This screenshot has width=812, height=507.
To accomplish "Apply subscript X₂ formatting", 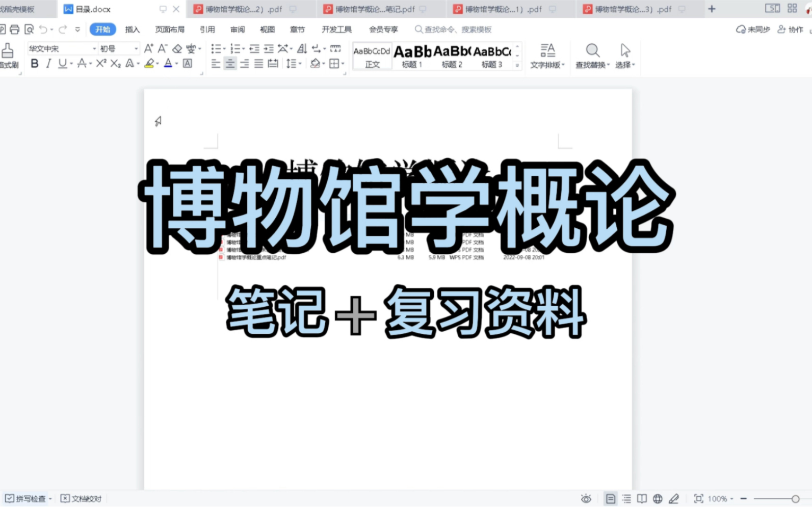I will coord(116,63).
